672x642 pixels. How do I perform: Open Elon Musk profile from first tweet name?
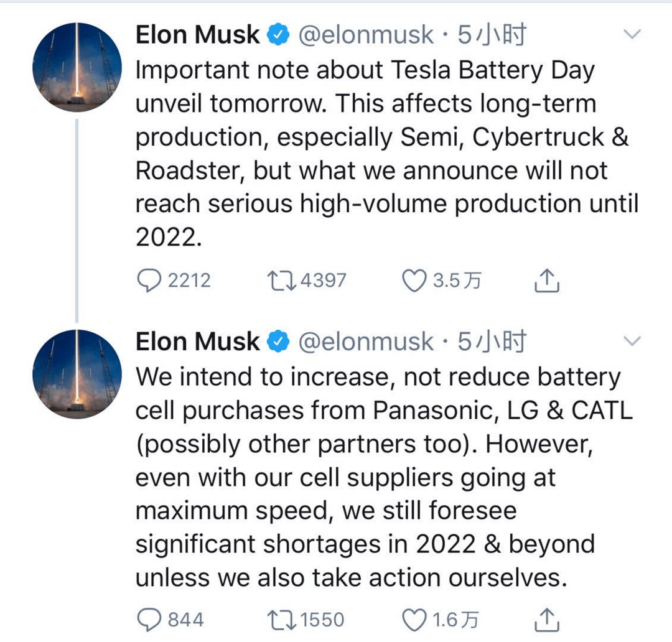pyautogui.click(x=198, y=34)
